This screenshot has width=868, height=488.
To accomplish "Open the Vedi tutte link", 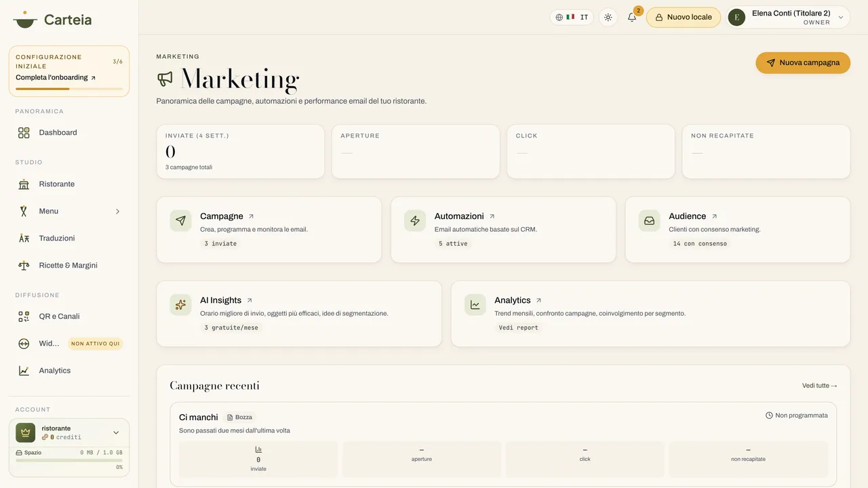I will pos(819,386).
